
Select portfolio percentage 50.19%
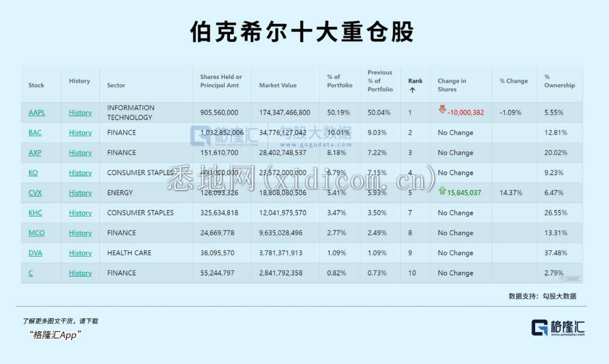[338, 113]
